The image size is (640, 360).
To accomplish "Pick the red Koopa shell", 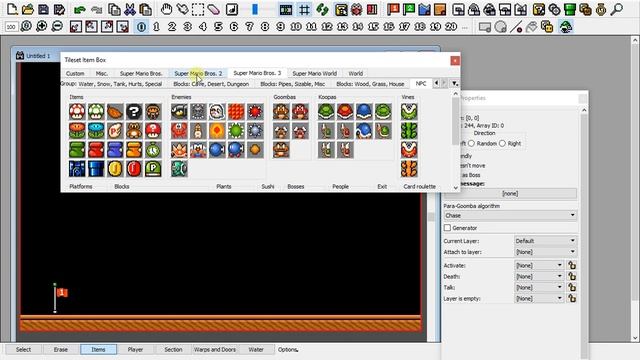I will (x=345, y=111).
